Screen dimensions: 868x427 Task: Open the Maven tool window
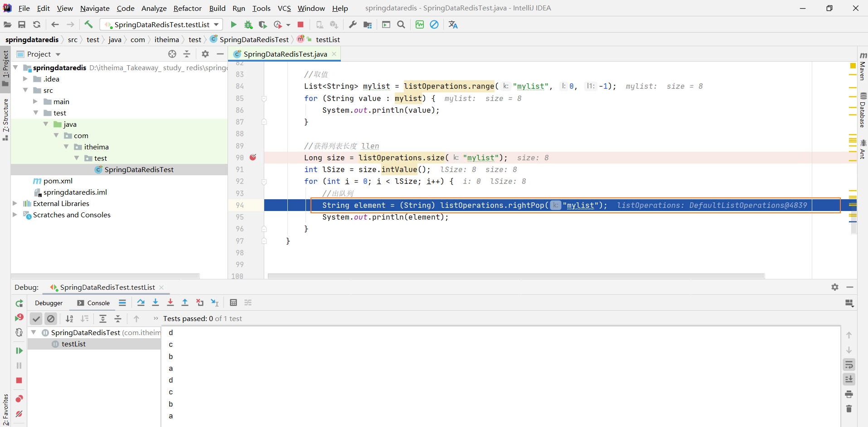[x=863, y=66]
